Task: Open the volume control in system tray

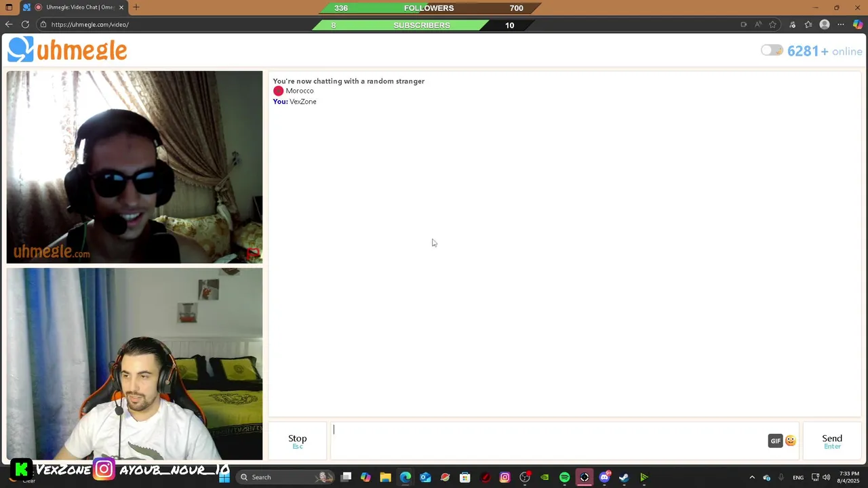Action: coord(826,477)
